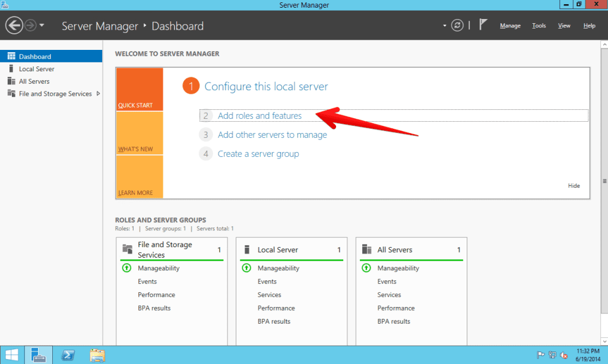Open the Manage menu

coord(510,26)
